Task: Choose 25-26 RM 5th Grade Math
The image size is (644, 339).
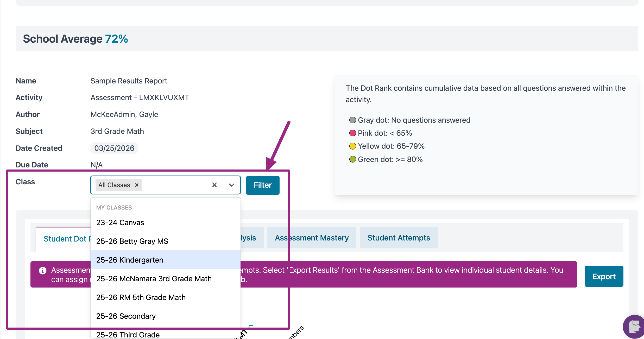Action: pos(141,297)
